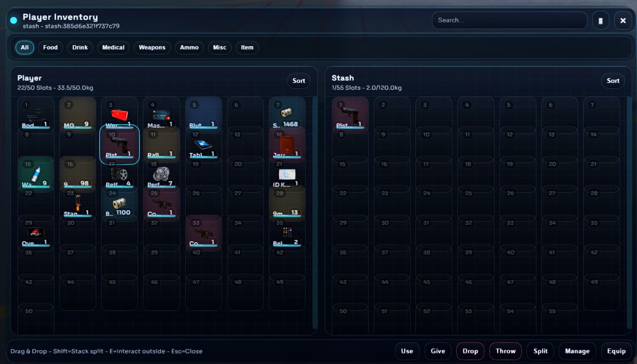
Task: Equip the selected item
Action: (x=617, y=351)
